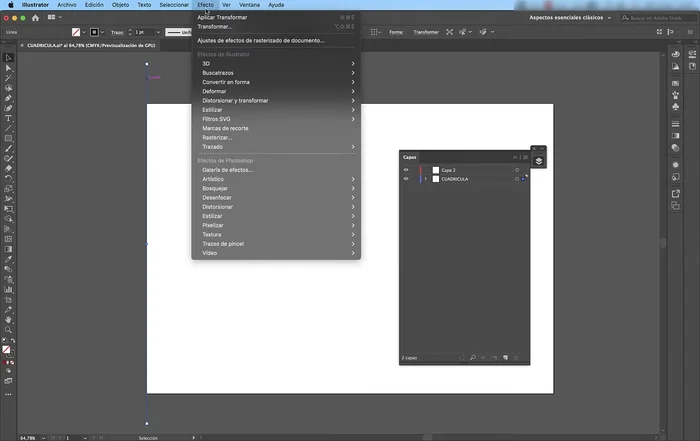Click the Buscar en Adobe Stock search field
The width and height of the screenshot is (700, 441).
[x=658, y=18]
